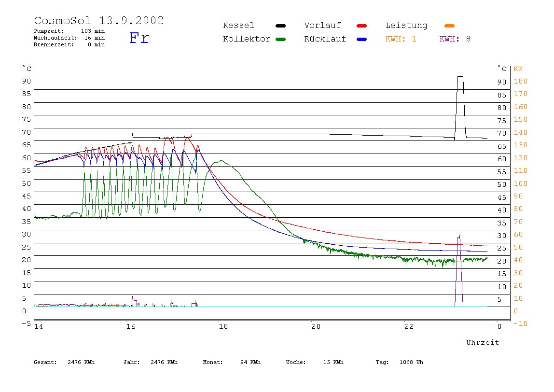Click the x-axis tick label '16'
The height and width of the screenshot is (392, 554).
[x=131, y=327]
